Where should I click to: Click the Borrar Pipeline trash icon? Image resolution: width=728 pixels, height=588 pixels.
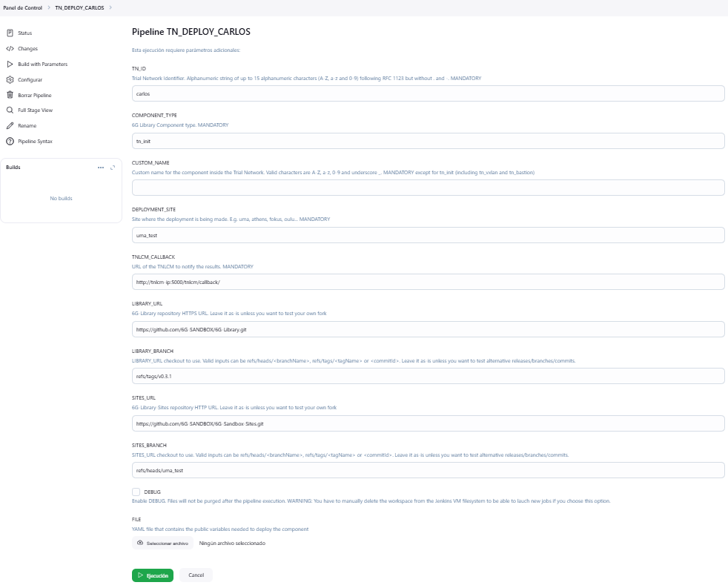point(10,95)
